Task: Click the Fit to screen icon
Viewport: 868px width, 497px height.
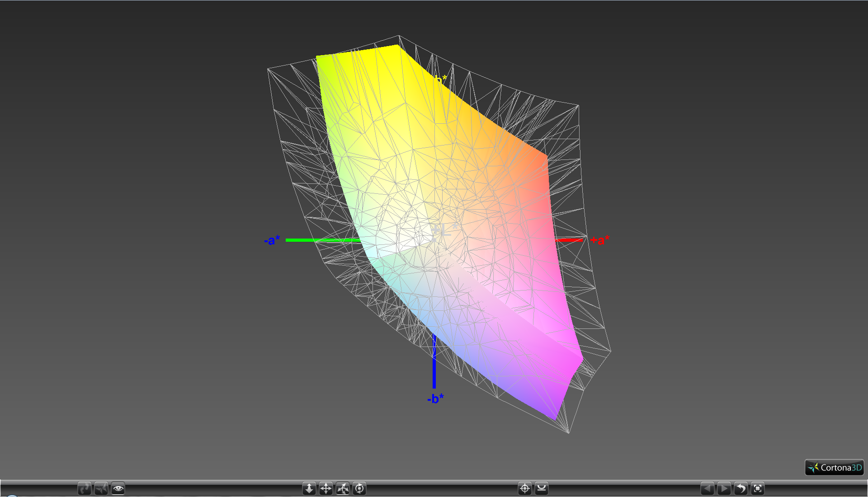Action: [x=758, y=488]
